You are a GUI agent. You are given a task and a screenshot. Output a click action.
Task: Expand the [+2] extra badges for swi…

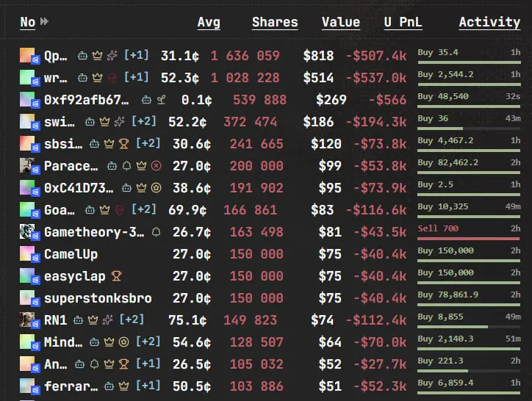(143, 121)
